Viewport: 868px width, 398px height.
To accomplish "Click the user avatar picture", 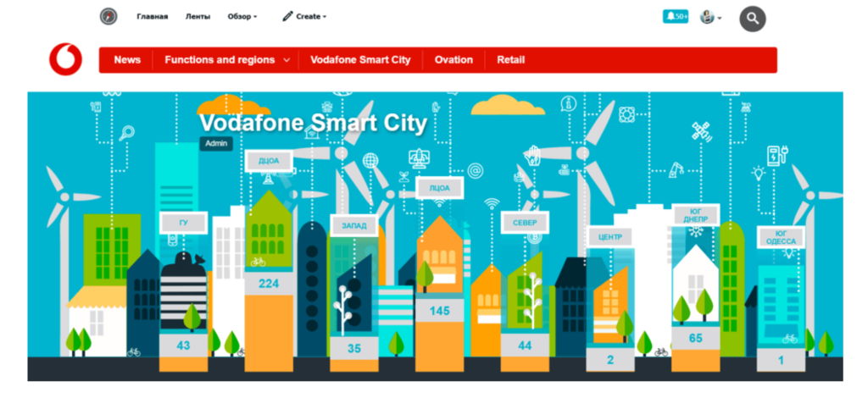I will click(x=708, y=17).
